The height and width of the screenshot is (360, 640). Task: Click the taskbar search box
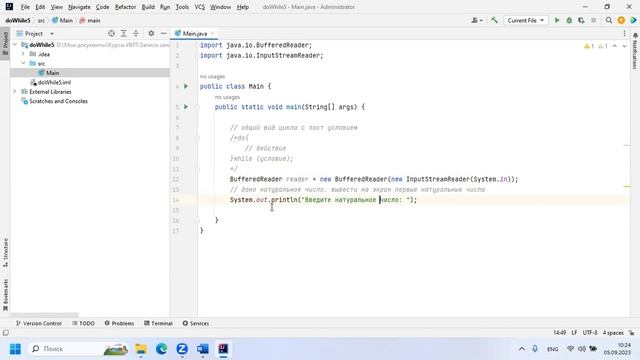(79, 349)
